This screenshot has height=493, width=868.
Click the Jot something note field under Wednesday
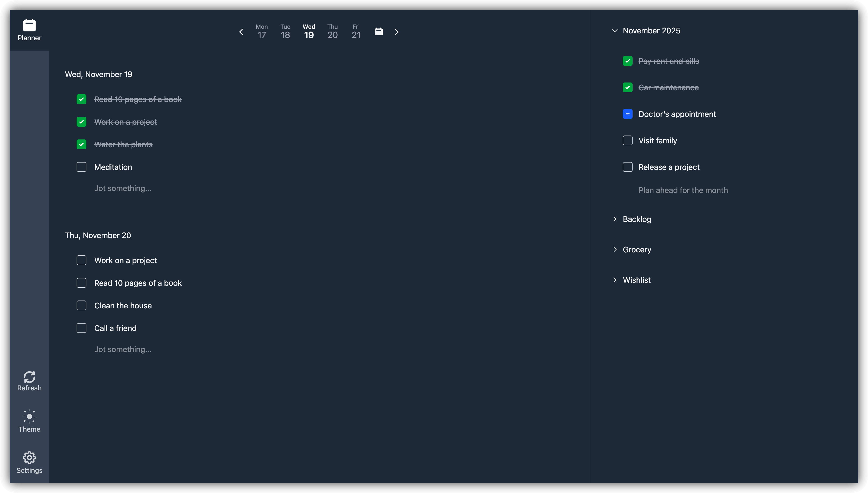(122, 188)
